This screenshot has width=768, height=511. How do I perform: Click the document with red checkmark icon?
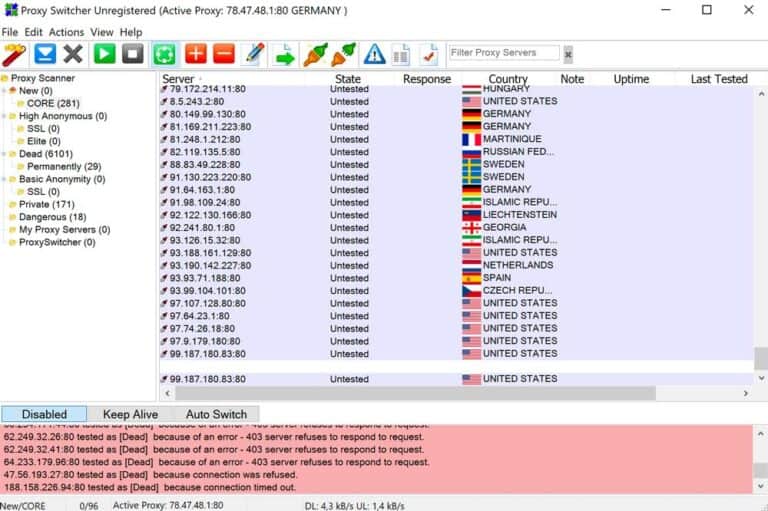[429, 54]
